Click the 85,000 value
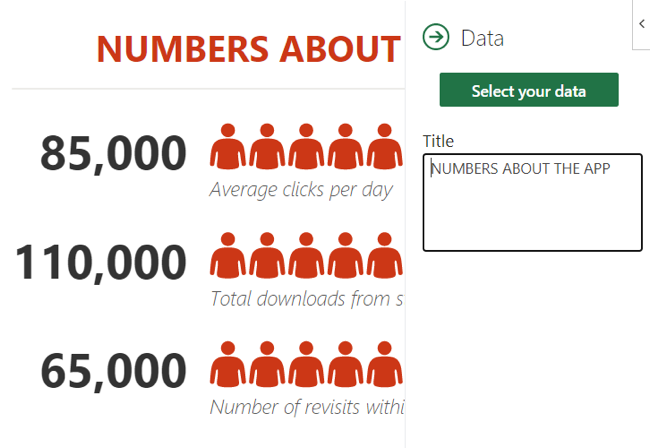 [114, 152]
